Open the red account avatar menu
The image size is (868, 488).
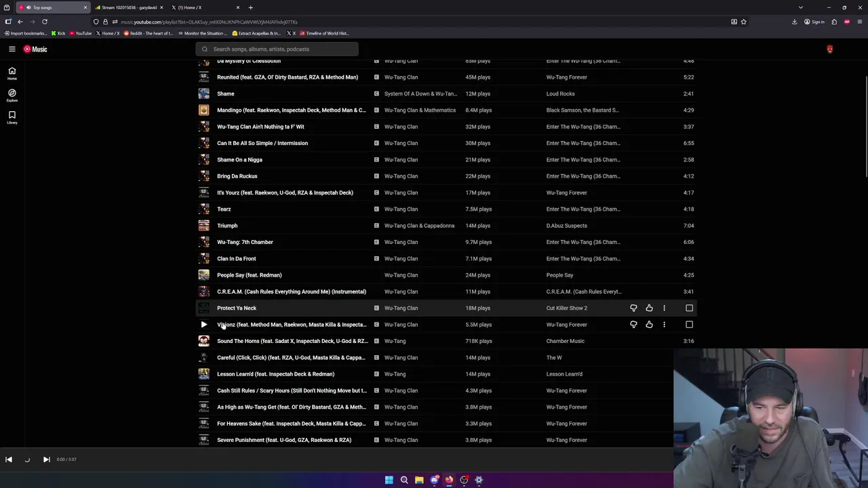[829, 49]
